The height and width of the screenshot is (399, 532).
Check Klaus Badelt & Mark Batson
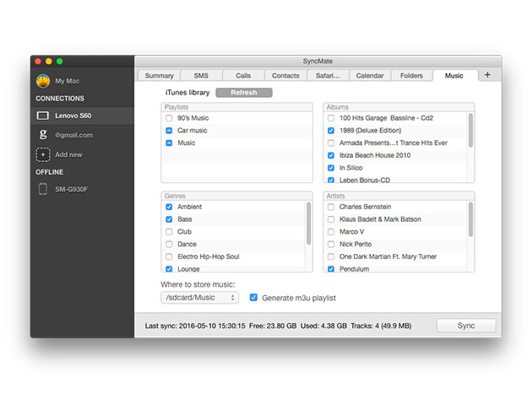point(331,219)
